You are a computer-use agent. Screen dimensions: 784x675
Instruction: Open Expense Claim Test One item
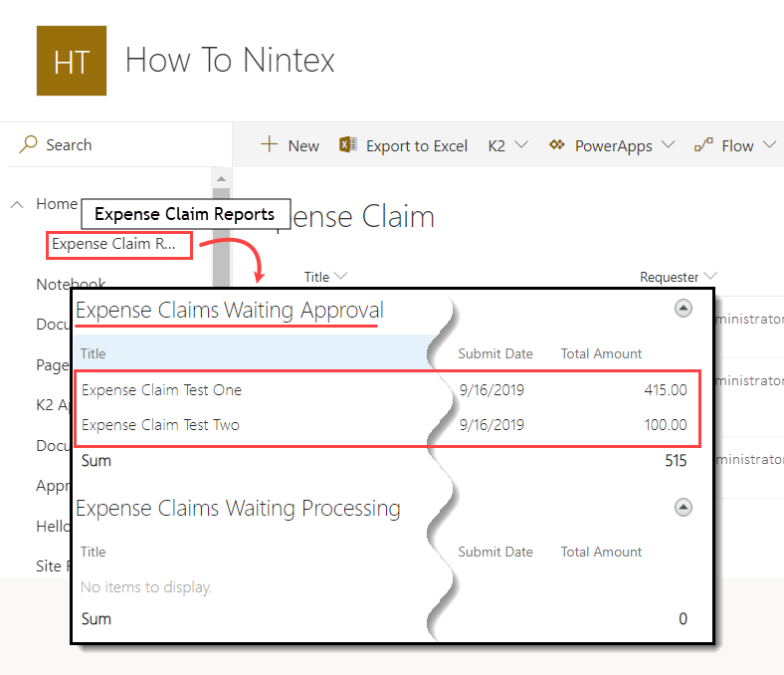click(161, 390)
